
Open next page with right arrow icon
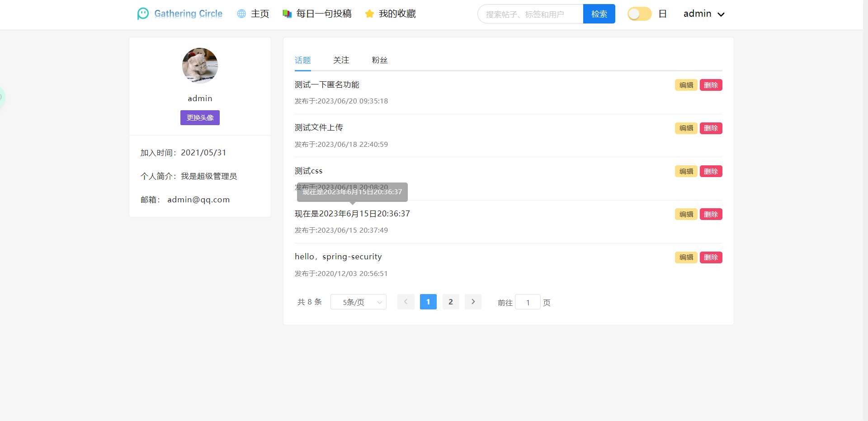click(473, 302)
